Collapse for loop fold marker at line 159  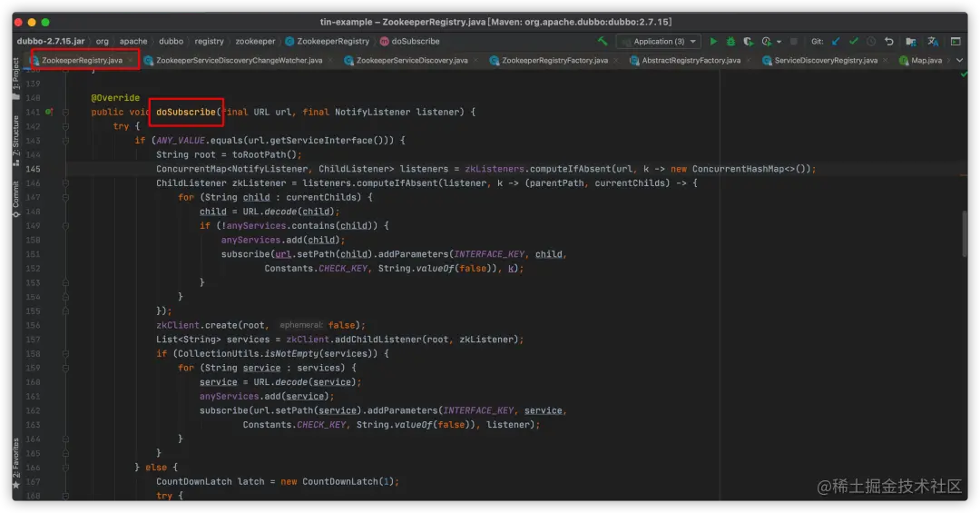[65, 368]
